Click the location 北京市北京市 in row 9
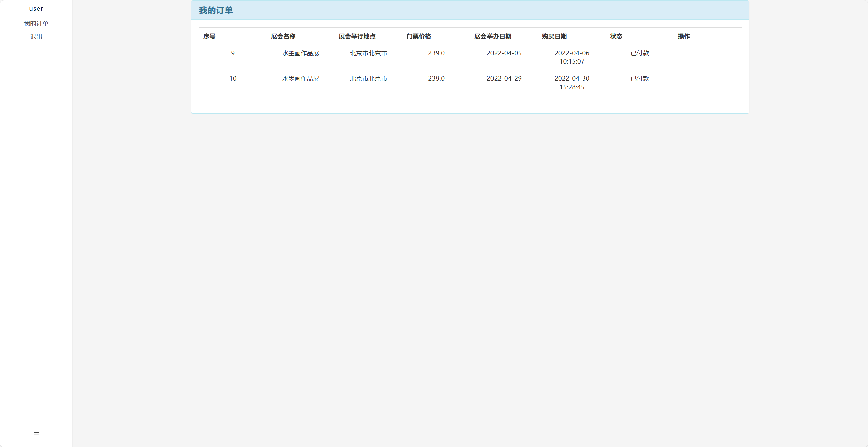Screen dimensions: 868x447 [x=368, y=53]
